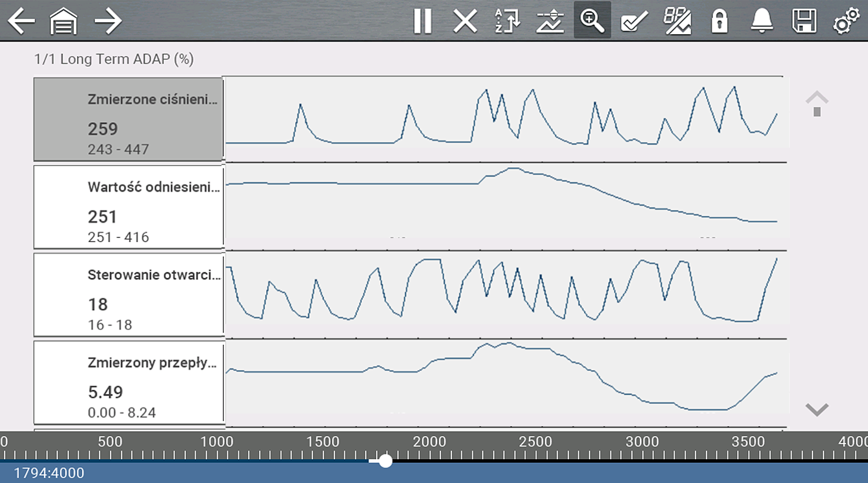Select the Wartość odniesieni... parameter panel
This screenshot has height=483, width=868.
coord(128,207)
